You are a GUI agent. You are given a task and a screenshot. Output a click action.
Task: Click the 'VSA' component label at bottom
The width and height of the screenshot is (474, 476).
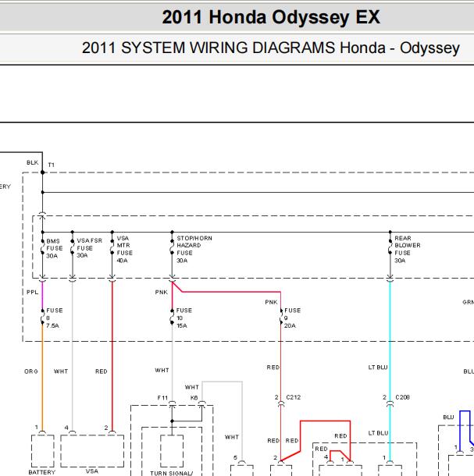point(92,471)
